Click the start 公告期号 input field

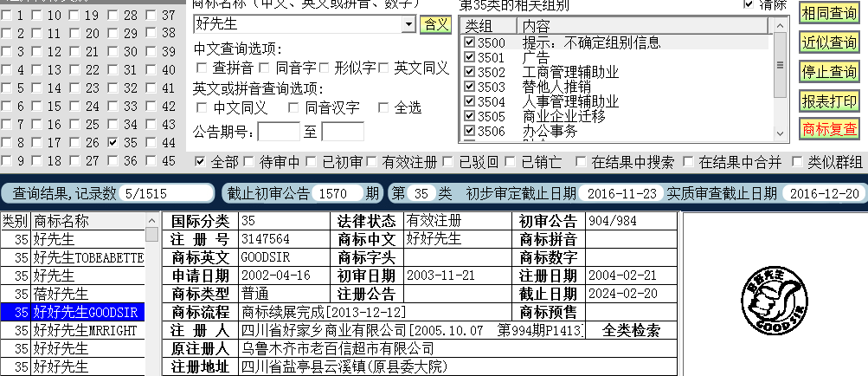(x=279, y=132)
